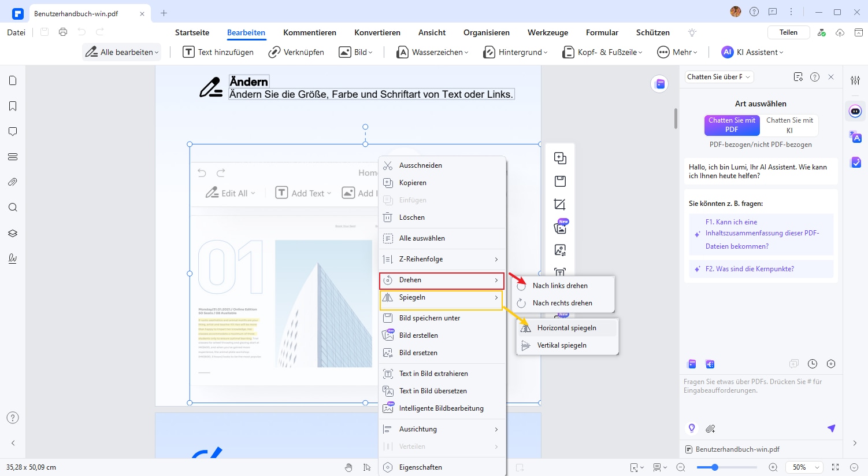868x476 pixels.
Task: Switch to Chatten Sie mit KI mode
Action: click(x=789, y=125)
